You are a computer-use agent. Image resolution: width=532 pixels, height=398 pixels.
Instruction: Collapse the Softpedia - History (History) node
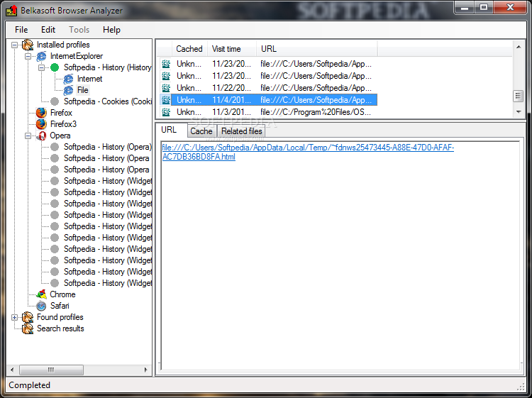point(41,67)
